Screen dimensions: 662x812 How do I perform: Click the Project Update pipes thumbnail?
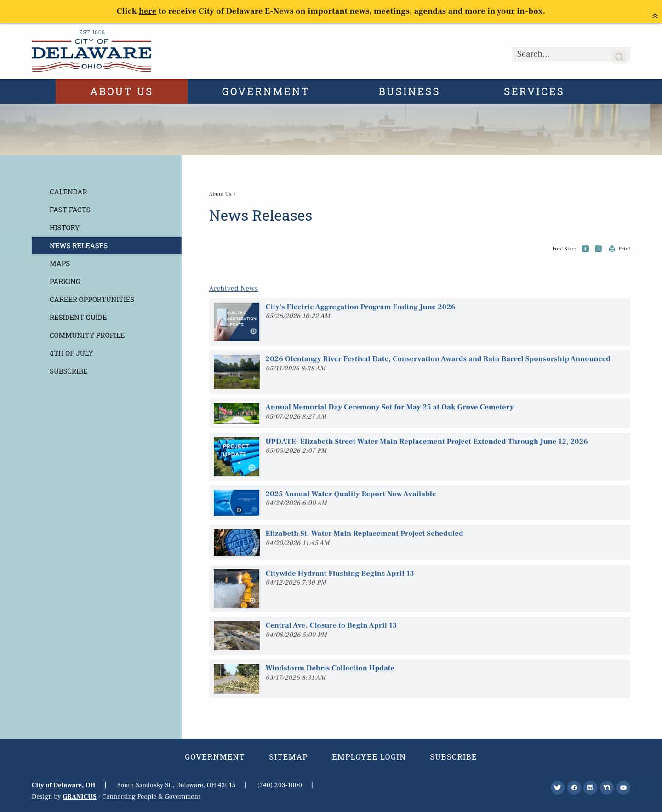coord(236,457)
